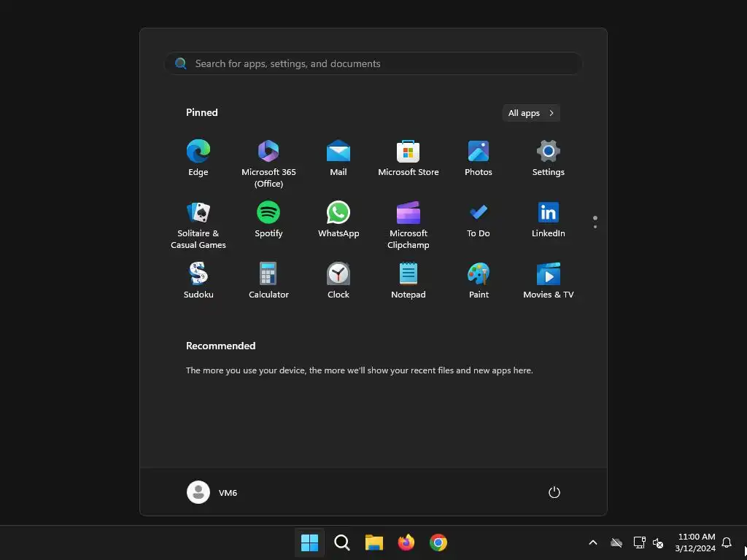This screenshot has height=560, width=747.
Task: Show All apps list
Action: tap(531, 113)
